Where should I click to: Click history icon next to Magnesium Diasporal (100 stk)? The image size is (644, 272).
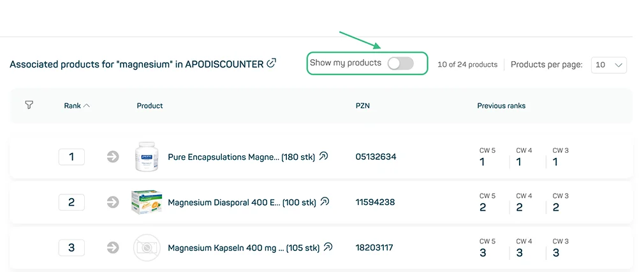tap(325, 202)
